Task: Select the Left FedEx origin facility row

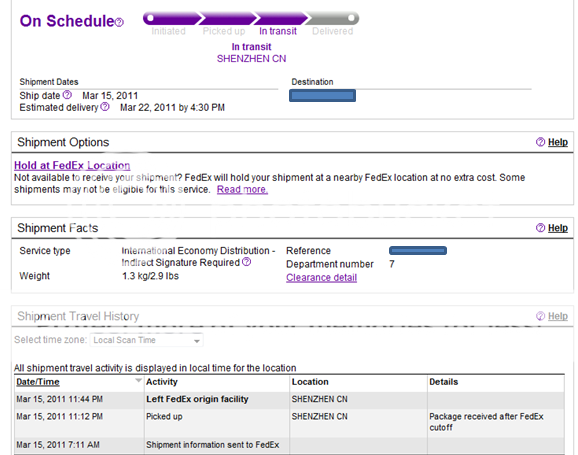Action: (x=289, y=399)
